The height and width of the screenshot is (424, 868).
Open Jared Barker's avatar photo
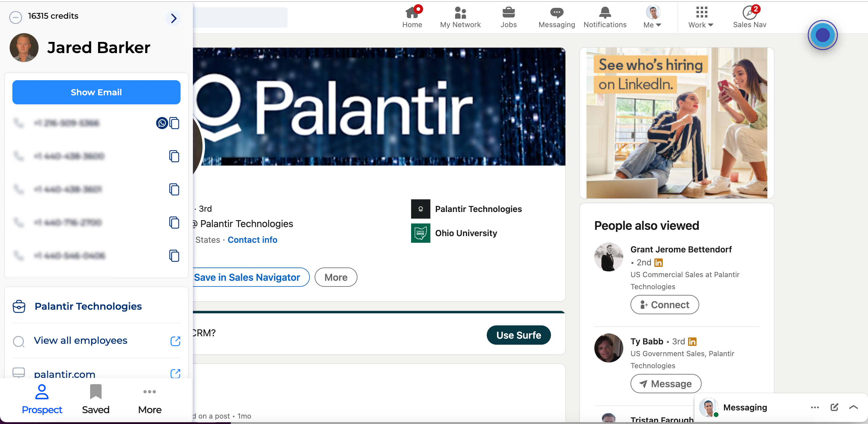(x=24, y=48)
